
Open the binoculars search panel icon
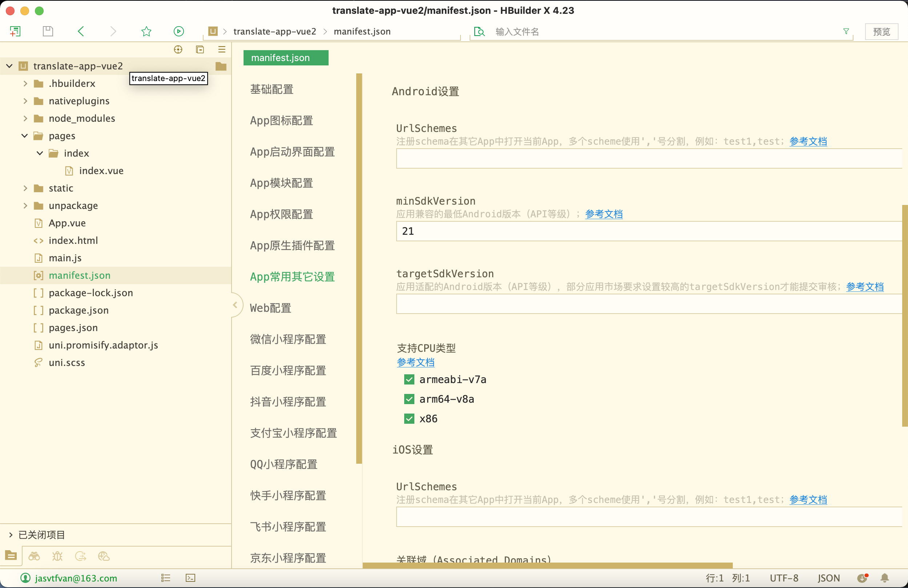[34, 556]
